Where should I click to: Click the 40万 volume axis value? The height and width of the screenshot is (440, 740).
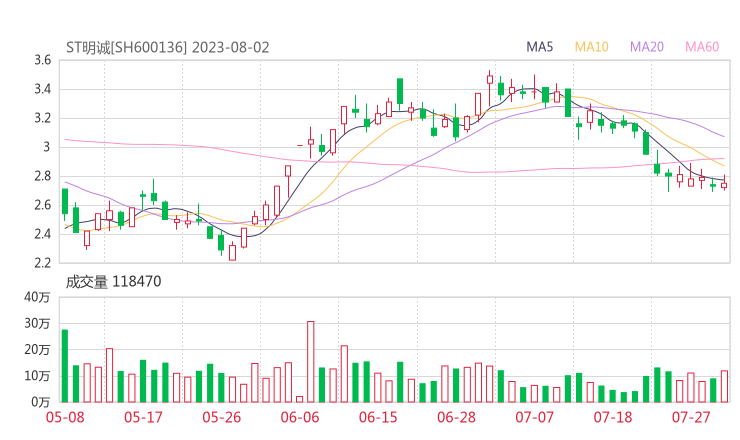pyautogui.click(x=37, y=297)
